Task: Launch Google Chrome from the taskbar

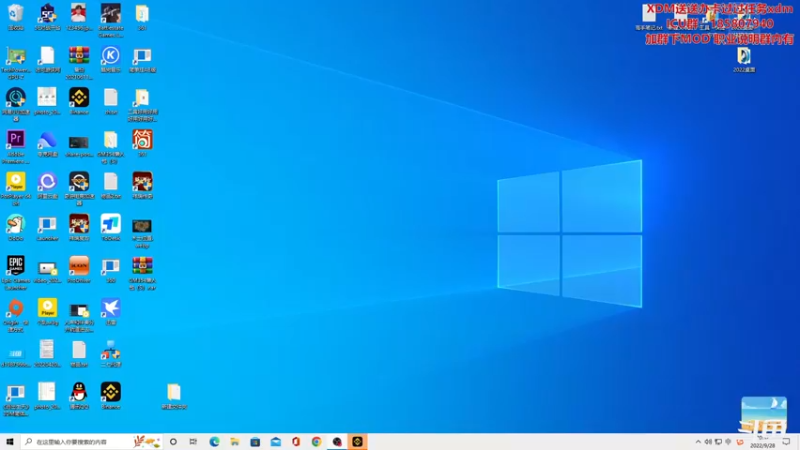Action: [x=316, y=442]
